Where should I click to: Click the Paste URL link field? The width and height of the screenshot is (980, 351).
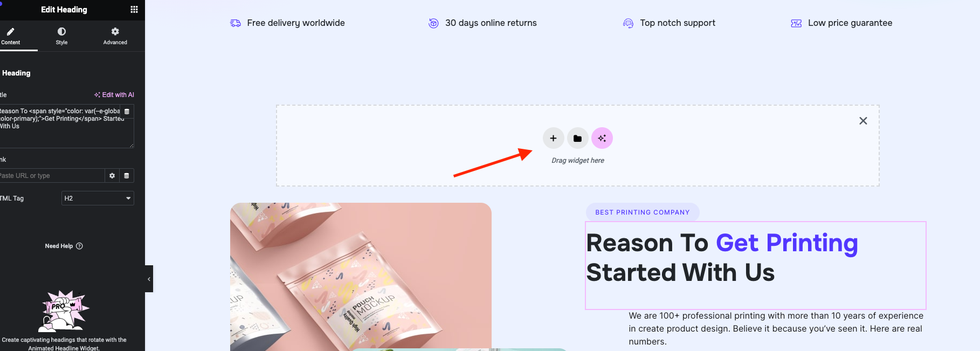pos(52,176)
